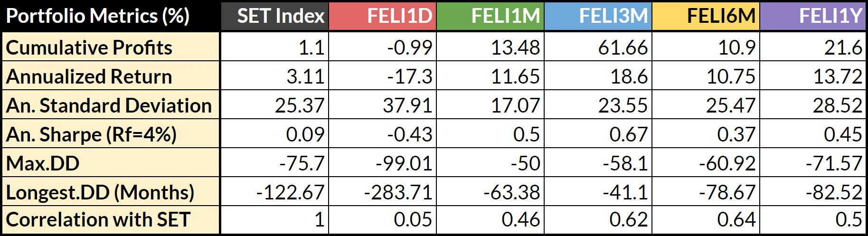Select the Correlation with SET row label
The width and height of the screenshot is (868, 236).
click(110, 220)
